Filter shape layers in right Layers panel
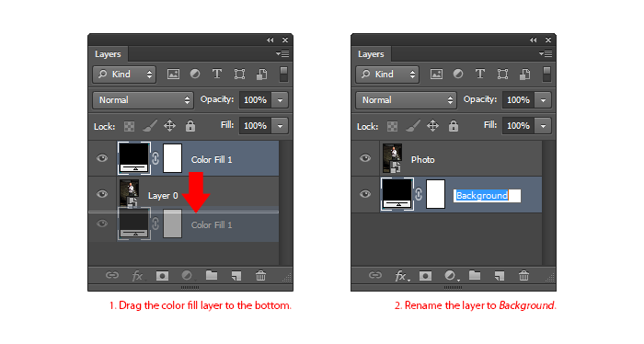This screenshot has width=644, height=344. pyautogui.click(x=502, y=75)
